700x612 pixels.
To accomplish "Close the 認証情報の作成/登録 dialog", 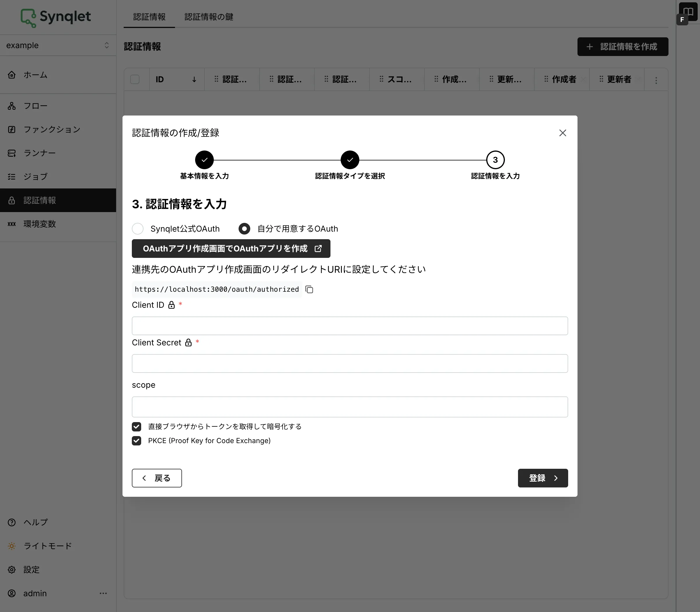I will [x=563, y=133].
